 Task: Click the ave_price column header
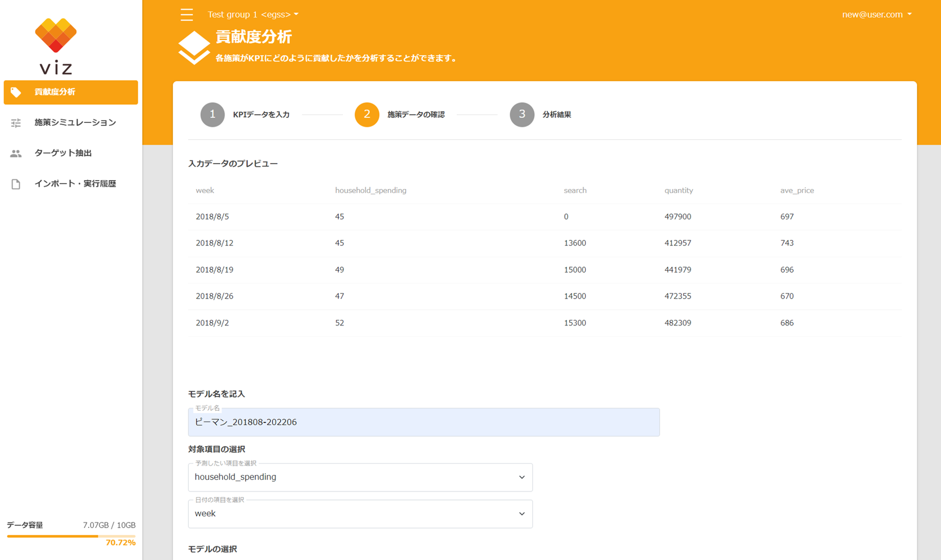(x=797, y=191)
